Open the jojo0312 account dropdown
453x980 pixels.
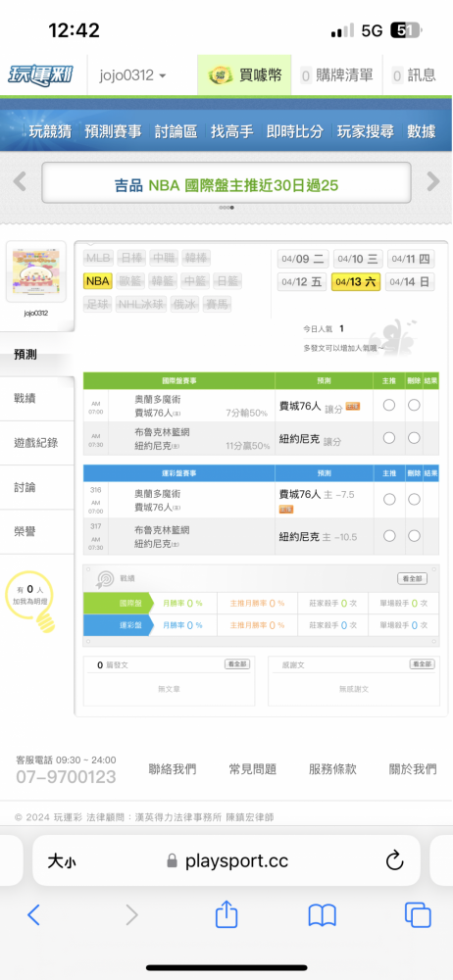point(132,75)
